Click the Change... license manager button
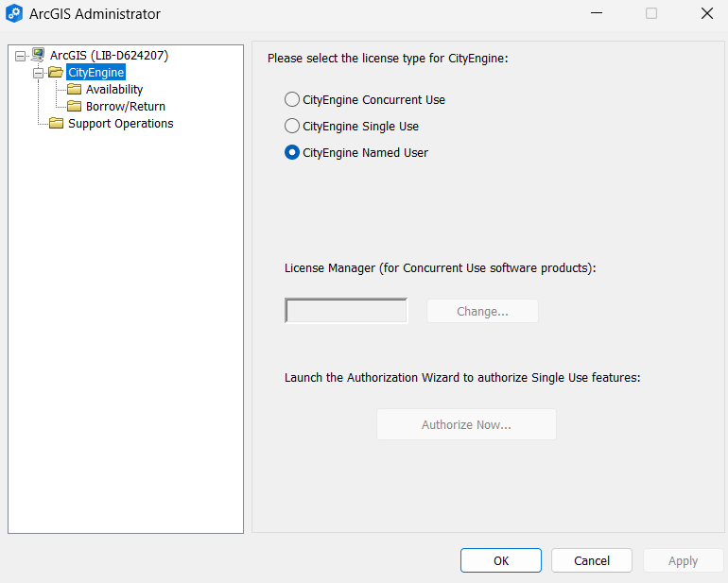Viewport: 728px width, 583px height. pos(482,311)
